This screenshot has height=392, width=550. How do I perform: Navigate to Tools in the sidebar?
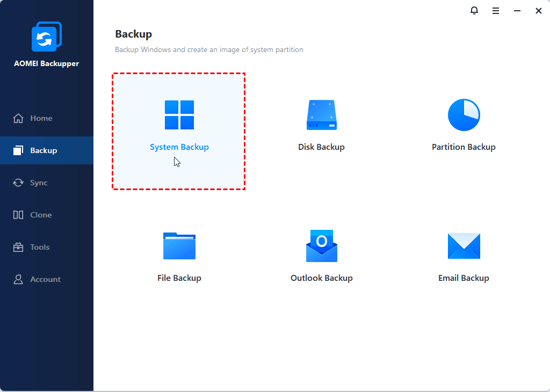39,247
